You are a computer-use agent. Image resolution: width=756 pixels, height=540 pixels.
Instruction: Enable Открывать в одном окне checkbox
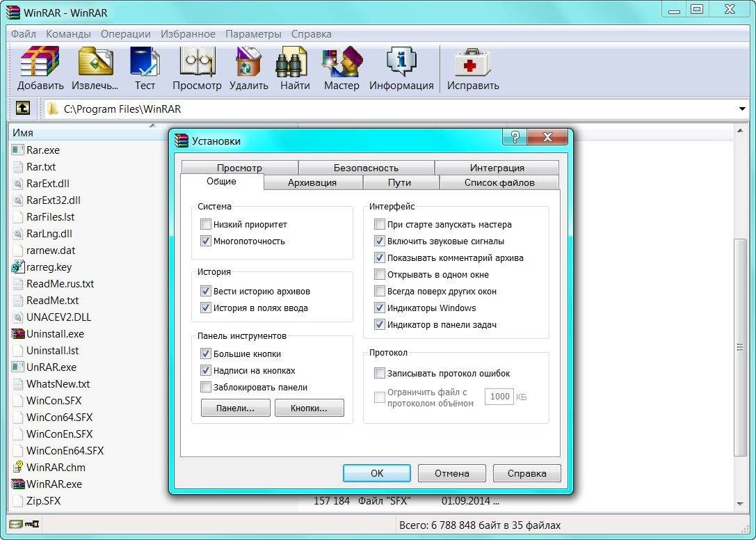pos(380,275)
